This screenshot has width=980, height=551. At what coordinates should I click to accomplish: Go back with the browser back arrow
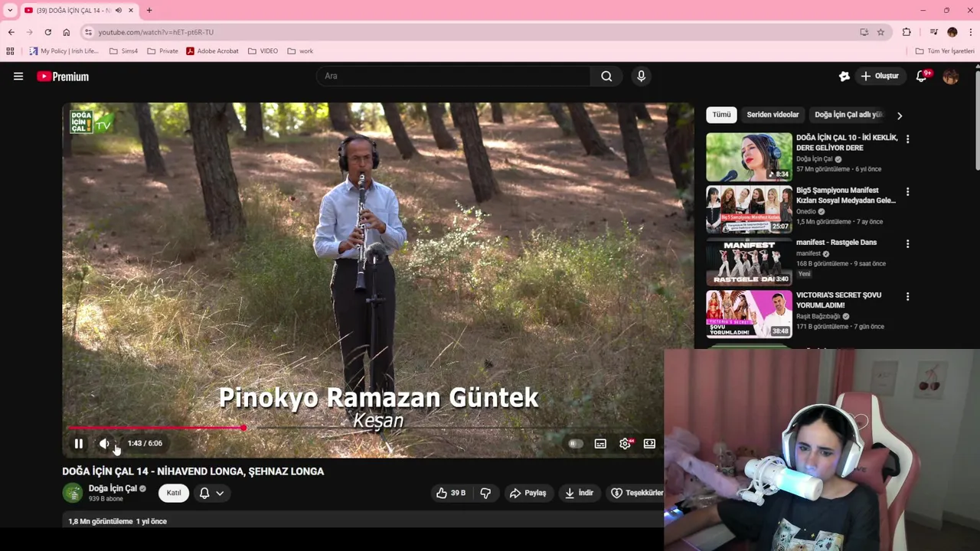(x=11, y=32)
